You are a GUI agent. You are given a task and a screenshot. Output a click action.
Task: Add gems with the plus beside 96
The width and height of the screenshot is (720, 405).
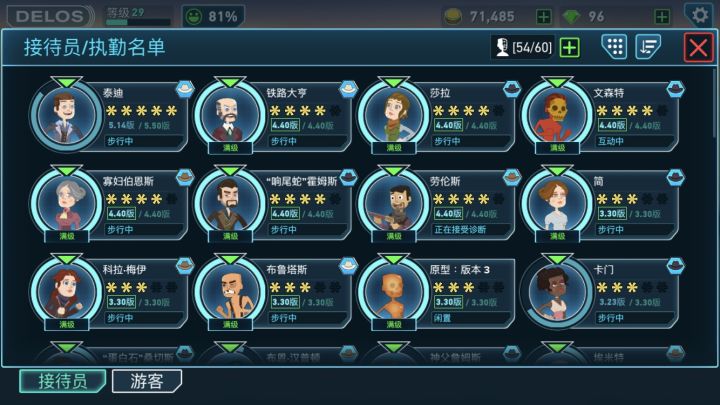pos(662,17)
